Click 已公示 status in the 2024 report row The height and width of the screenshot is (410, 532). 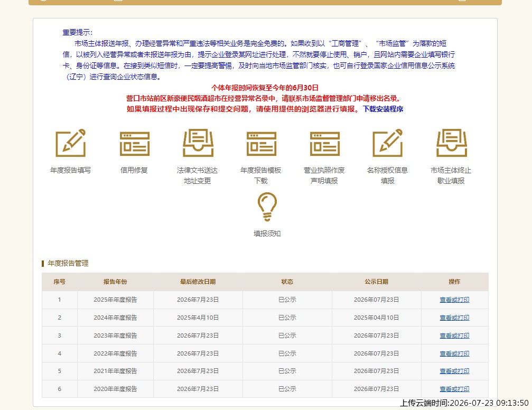coord(287,318)
